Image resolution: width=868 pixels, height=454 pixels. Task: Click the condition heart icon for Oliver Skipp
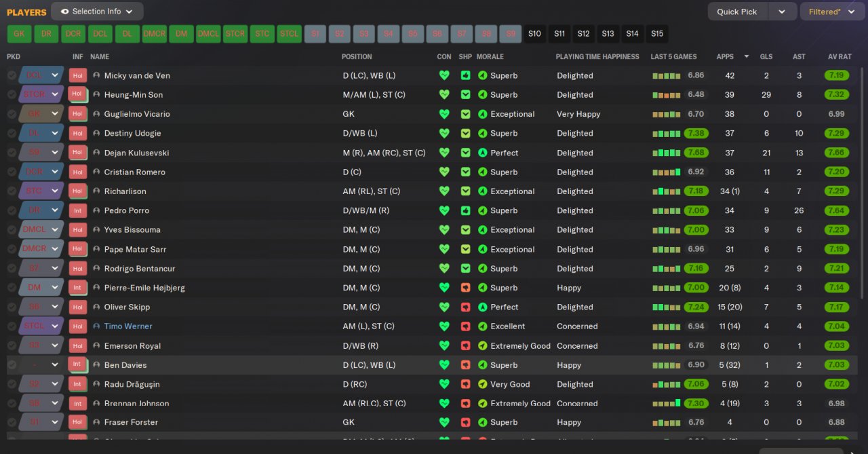pos(444,307)
